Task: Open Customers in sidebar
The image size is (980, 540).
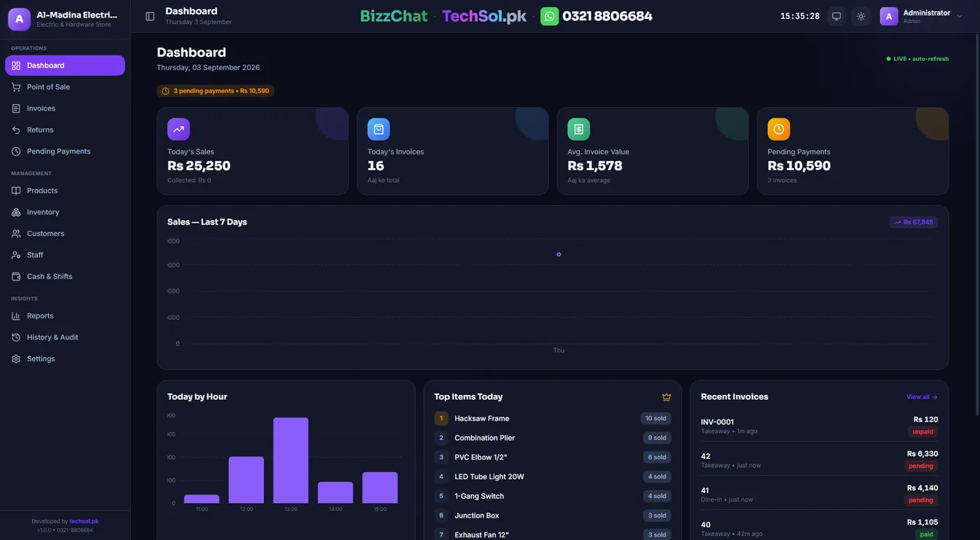Action: coord(65,233)
